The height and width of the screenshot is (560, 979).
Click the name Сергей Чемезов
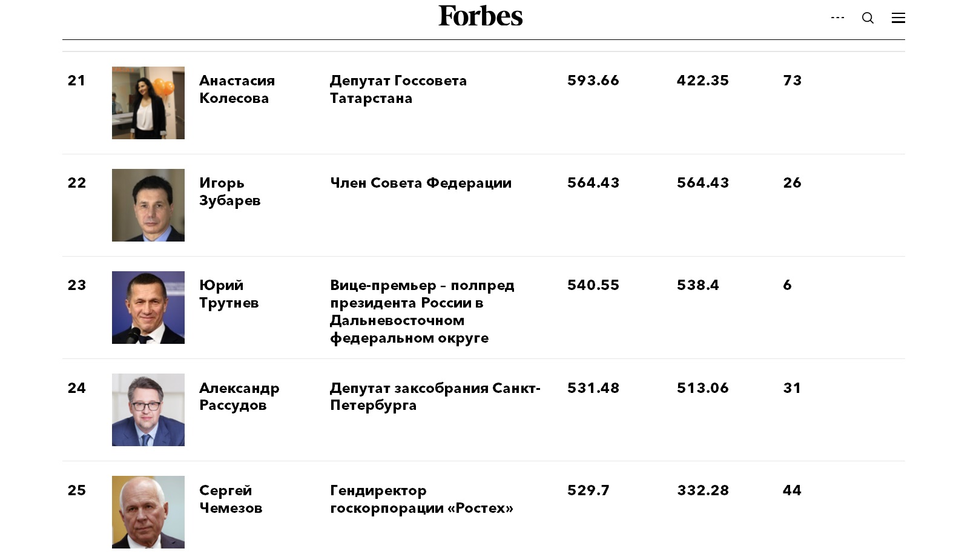(x=231, y=499)
